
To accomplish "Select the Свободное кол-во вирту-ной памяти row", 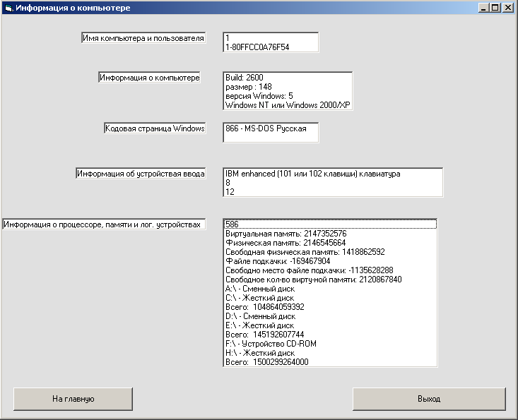I will 330,280.
